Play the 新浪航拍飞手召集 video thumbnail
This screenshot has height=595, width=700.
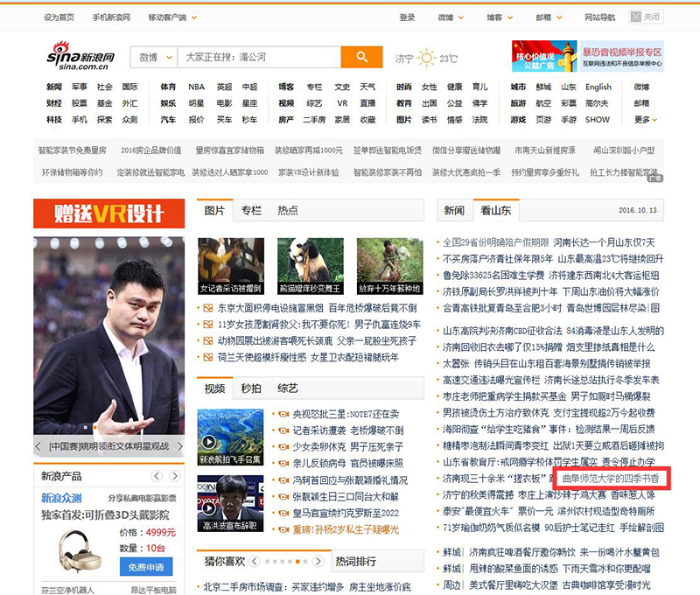(x=230, y=437)
